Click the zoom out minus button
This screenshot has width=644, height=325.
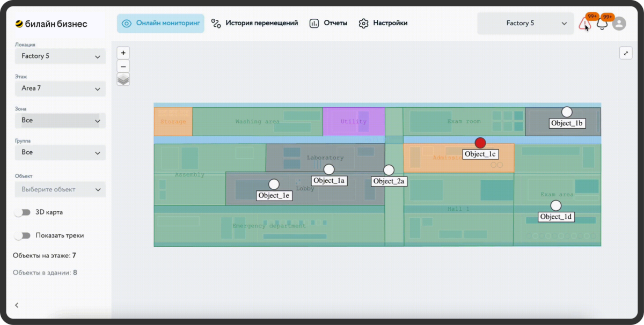123,67
